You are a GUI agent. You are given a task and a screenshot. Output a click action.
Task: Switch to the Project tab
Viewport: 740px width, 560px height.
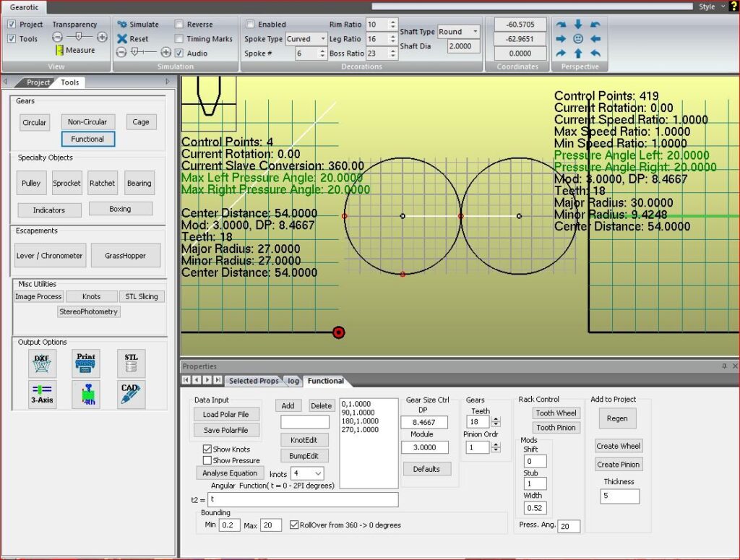pyautogui.click(x=38, y=82)
